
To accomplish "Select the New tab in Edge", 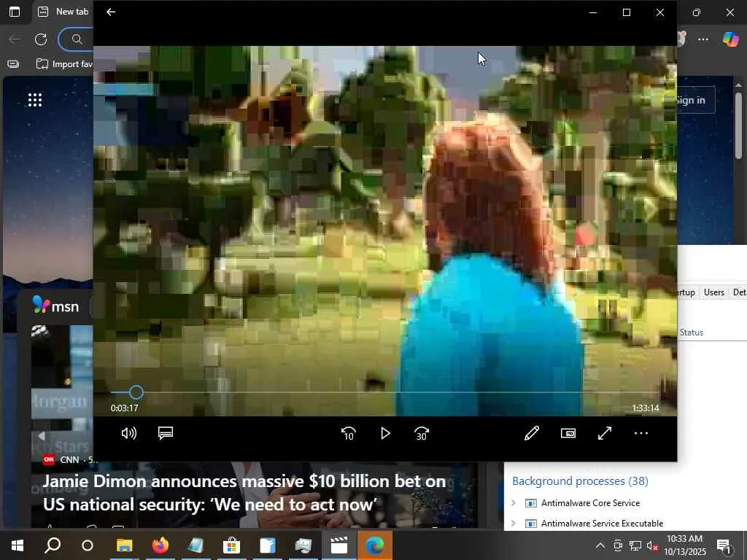I will click(x=63, y=12).
